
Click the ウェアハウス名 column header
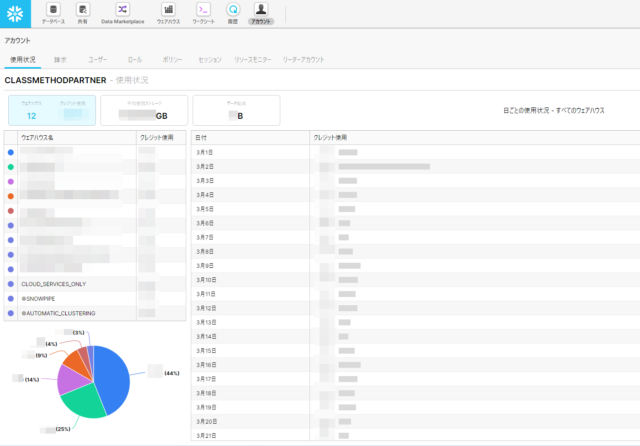click(77, 138)
